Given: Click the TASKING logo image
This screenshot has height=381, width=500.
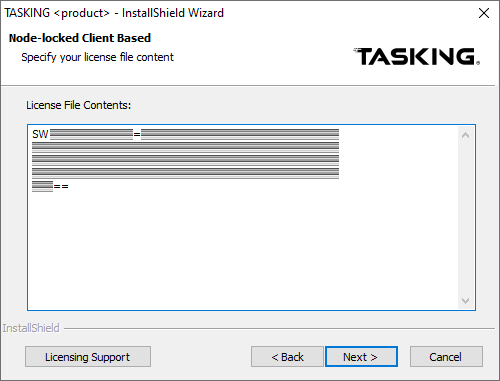Looking at the screenshot, I should click(417, 56).
